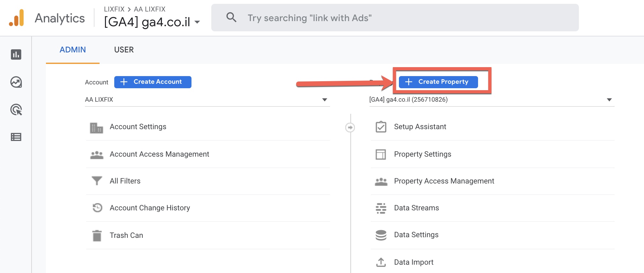Click the Data Streams icon

click(381, 208)
